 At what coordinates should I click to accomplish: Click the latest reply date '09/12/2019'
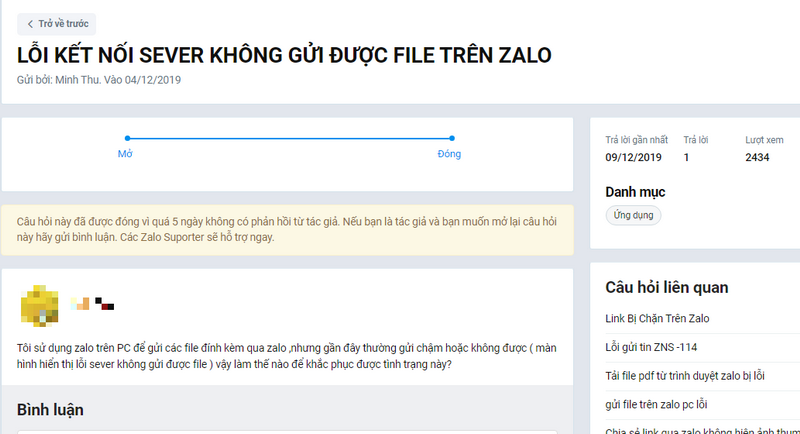633,158
